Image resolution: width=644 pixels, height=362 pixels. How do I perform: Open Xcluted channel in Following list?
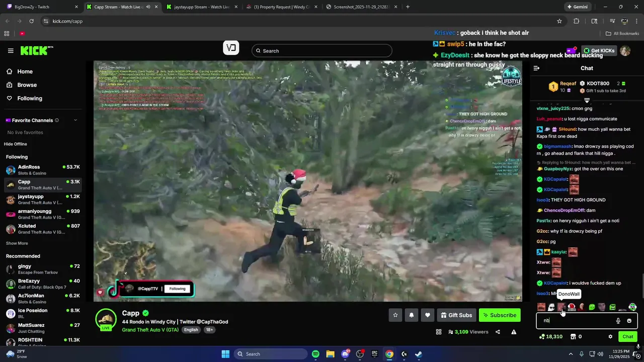[43, 229]
